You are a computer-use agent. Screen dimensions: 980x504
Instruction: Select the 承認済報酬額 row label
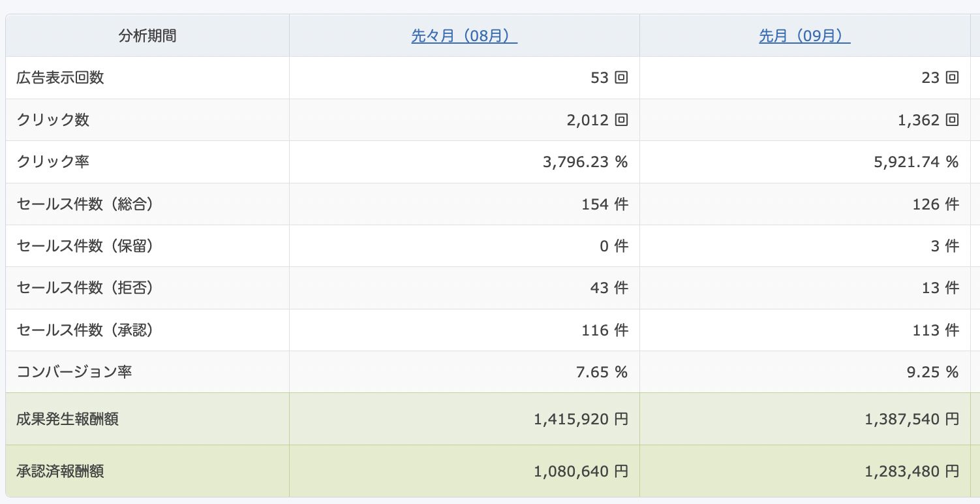pyautogui.click(x=60, y=471)
